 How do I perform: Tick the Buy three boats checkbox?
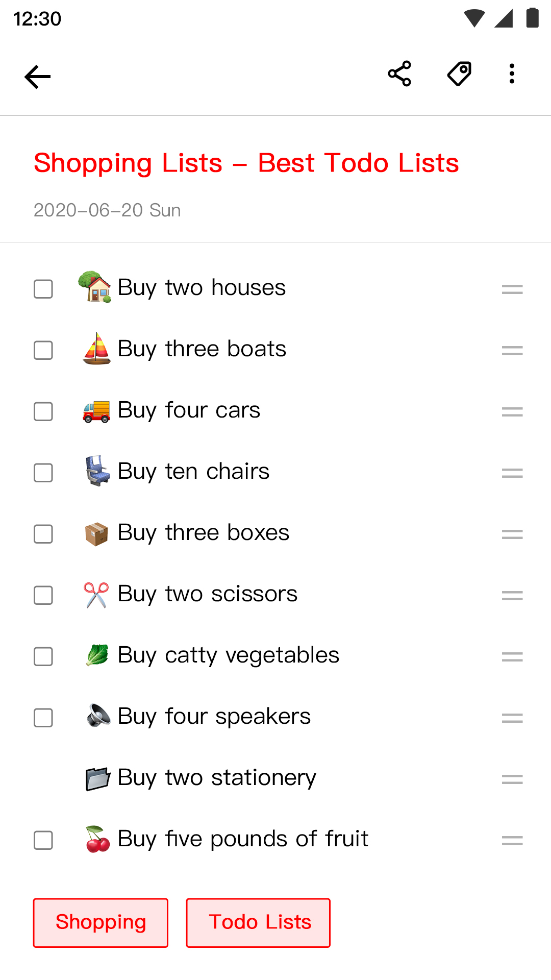click(43, 351)
